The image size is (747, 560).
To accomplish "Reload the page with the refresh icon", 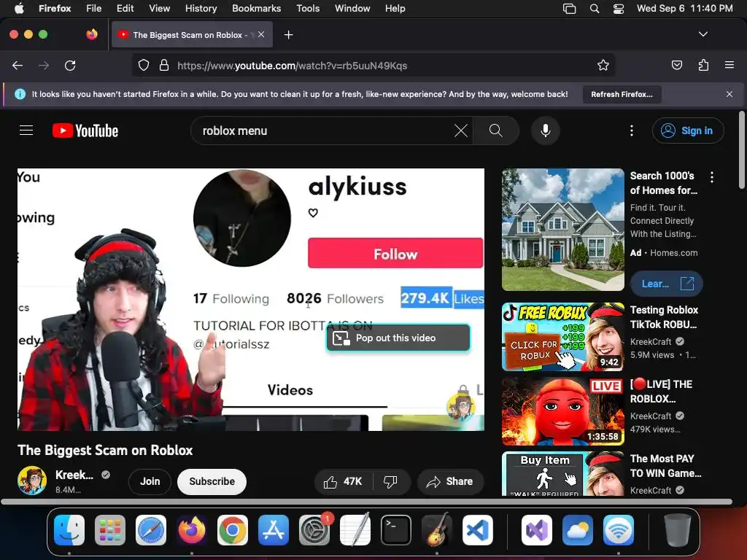I will tap(70, 66).
